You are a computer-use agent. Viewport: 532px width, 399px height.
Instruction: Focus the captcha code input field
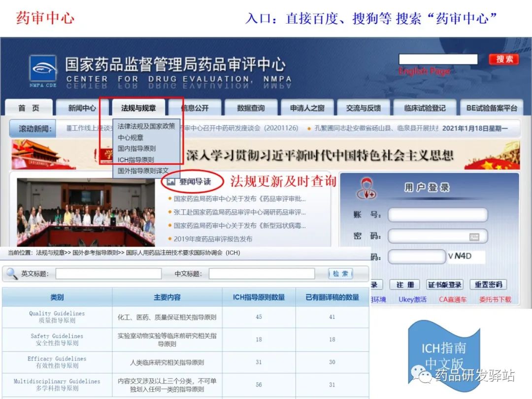point(417,257)
